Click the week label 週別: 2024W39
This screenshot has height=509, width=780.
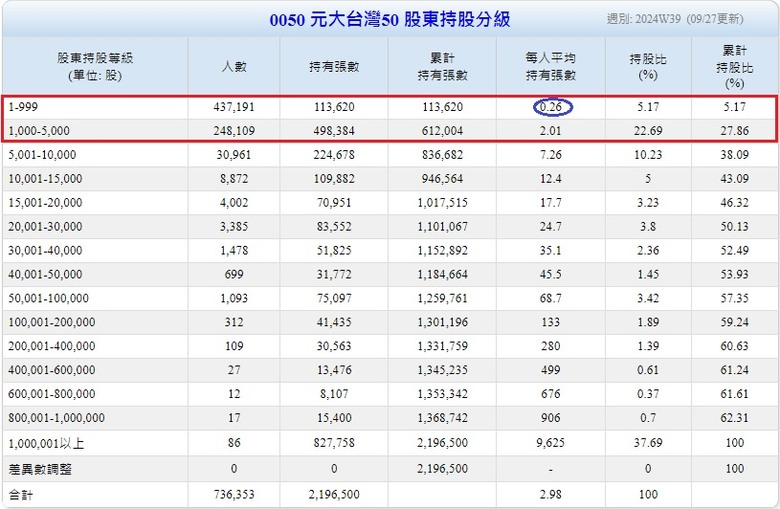pos(643,19)
